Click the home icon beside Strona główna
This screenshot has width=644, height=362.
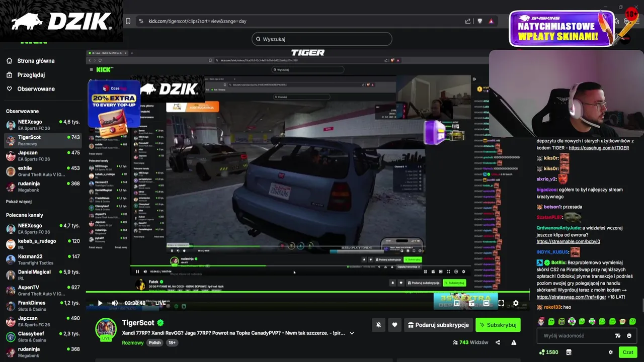9,61
